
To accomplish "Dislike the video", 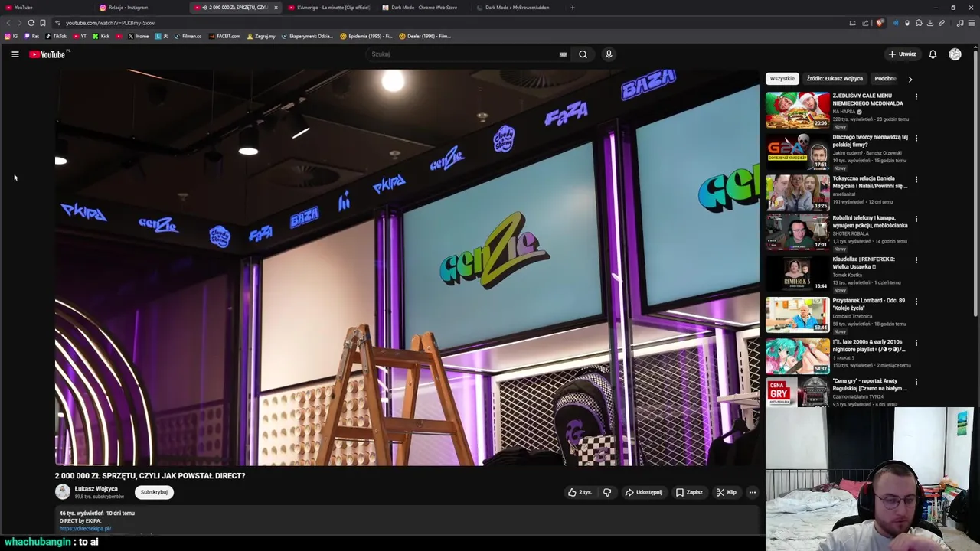I will (x=607, y=492).
